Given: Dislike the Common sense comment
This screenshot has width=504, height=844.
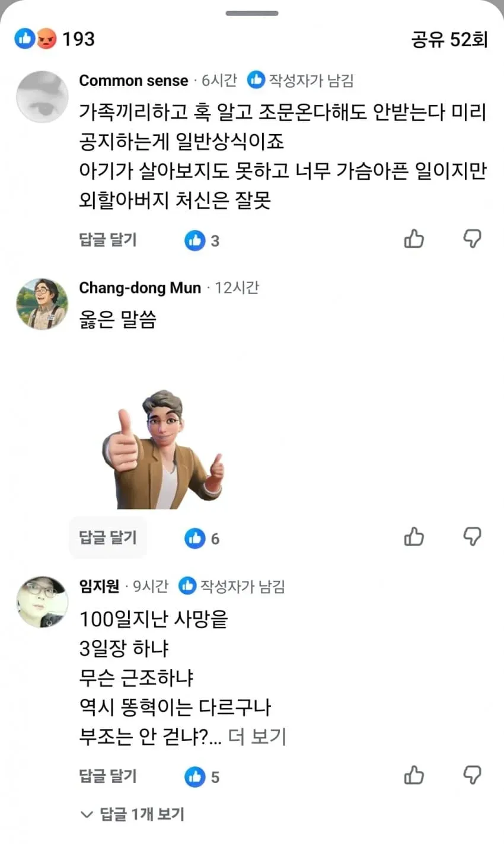Looking at the screenshot, I should [472, 239].
